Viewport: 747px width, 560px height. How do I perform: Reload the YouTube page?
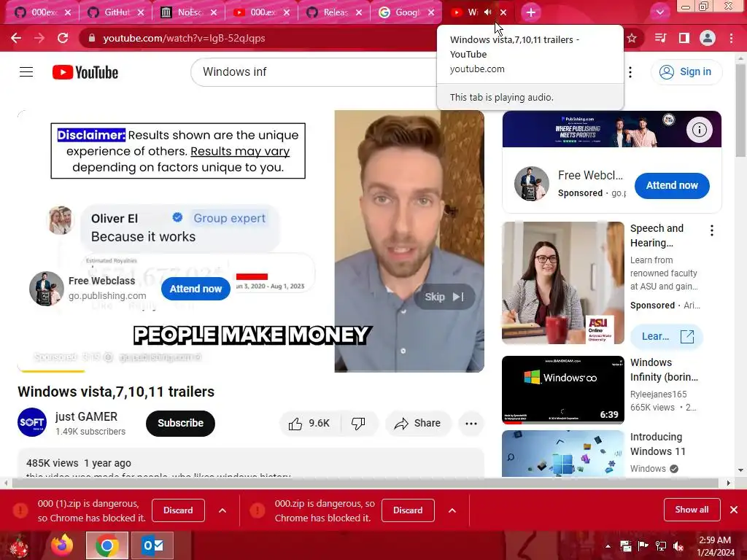63,38
